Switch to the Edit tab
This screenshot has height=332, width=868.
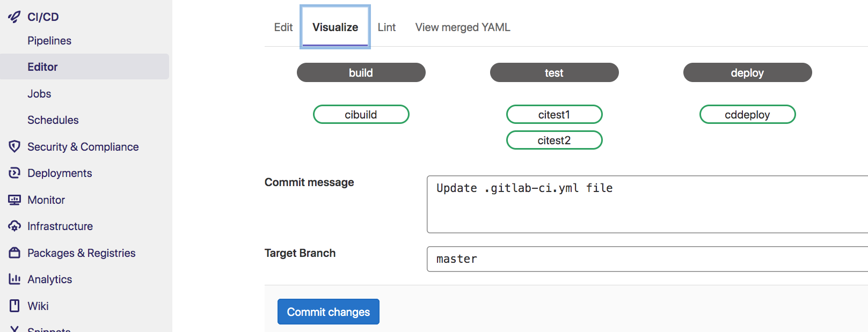pos(283,27)
